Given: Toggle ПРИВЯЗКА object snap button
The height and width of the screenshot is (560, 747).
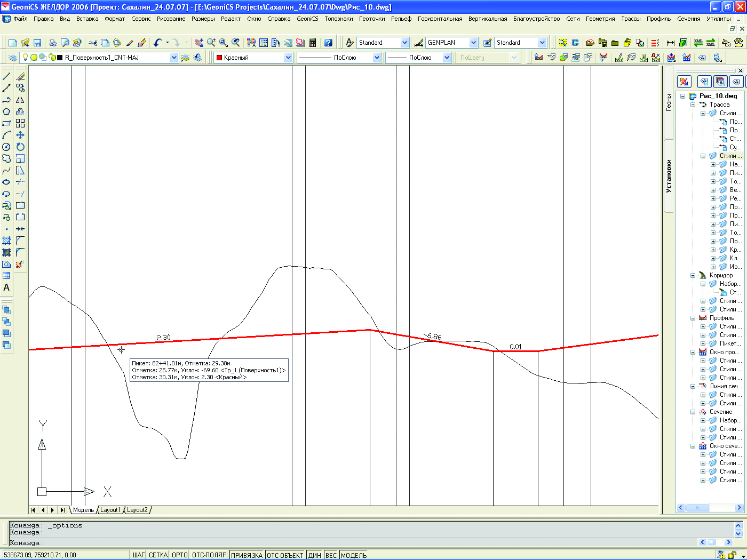Looking at the screenshot, I should [x=247, y=555].
